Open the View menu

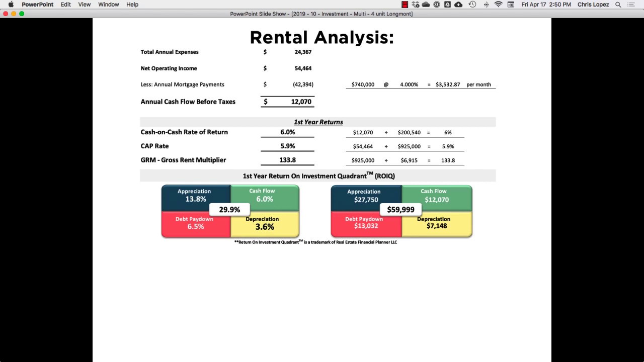point(85,5)
